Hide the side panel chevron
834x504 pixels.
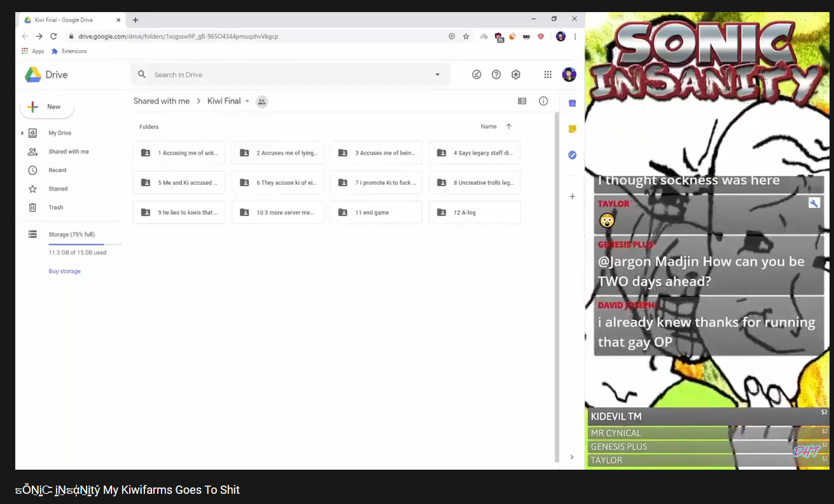(x=572, y=457)
